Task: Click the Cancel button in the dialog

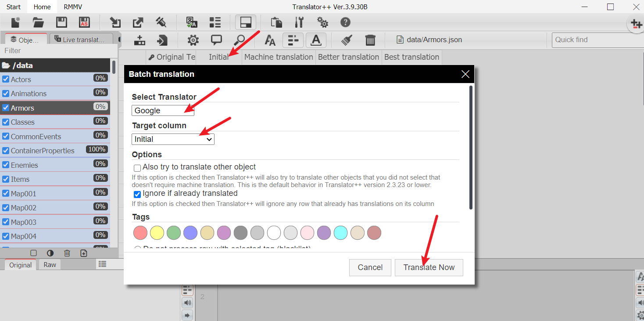Action: coord(370,267)
